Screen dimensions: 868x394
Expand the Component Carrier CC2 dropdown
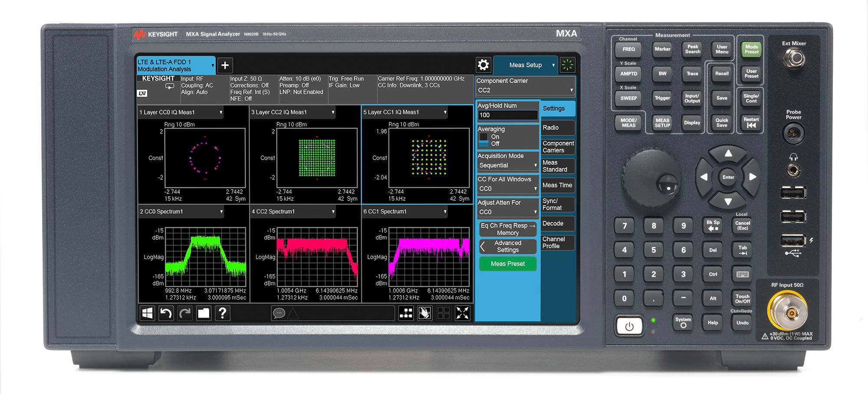point(525,90)
